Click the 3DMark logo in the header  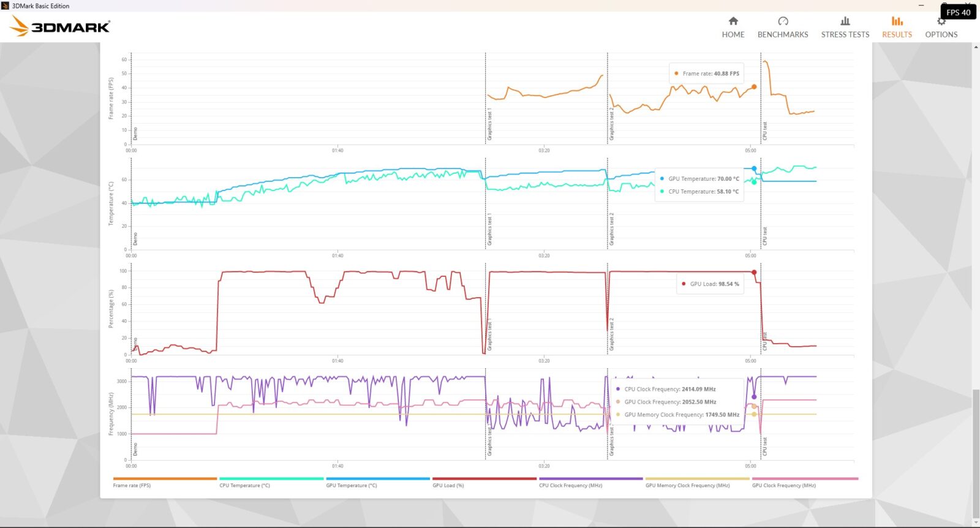click(61, 26)
